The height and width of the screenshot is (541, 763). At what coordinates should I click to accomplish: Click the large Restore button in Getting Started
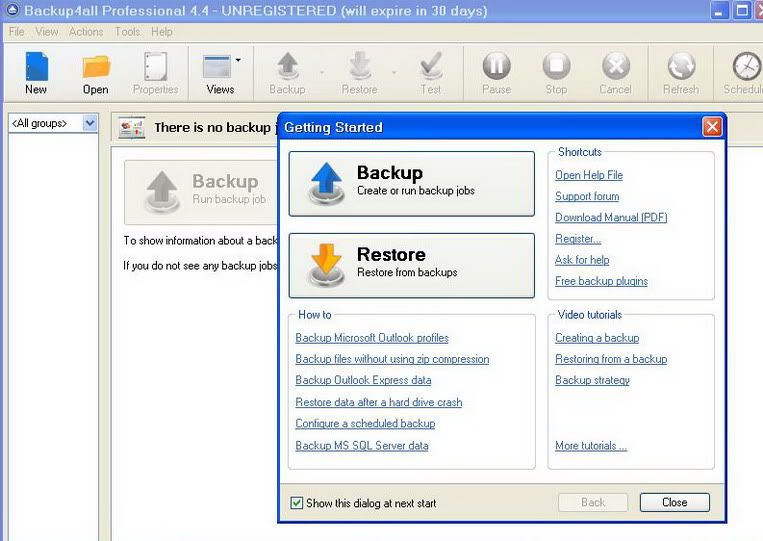(x=412, y=266)
